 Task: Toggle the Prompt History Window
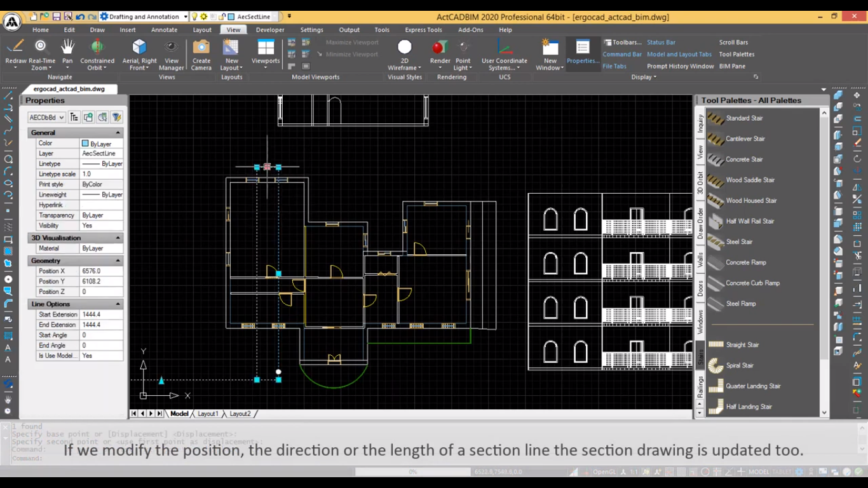pyautogui.click(x=681, y=66)
